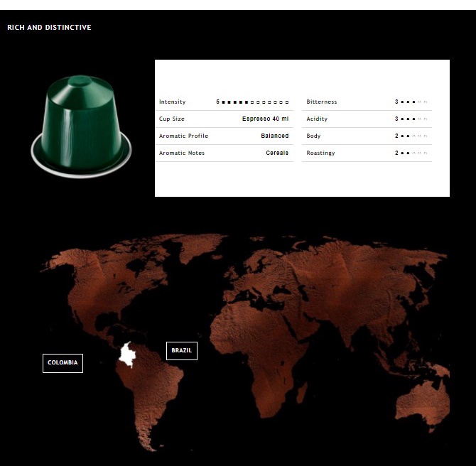The width and height of the screenshot is (476, 476).
Task: Click the Aromatic Notes label
Action: (x=181, y=153)
